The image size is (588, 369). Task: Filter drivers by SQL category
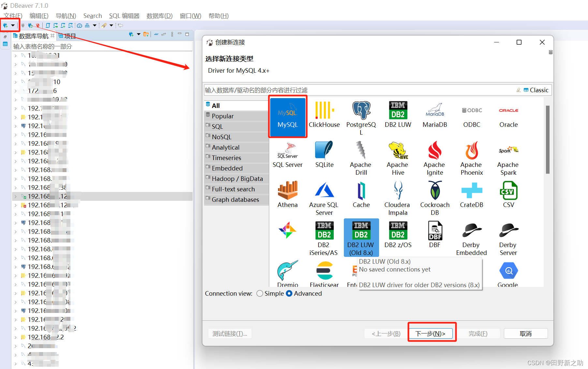pos(237,126)
